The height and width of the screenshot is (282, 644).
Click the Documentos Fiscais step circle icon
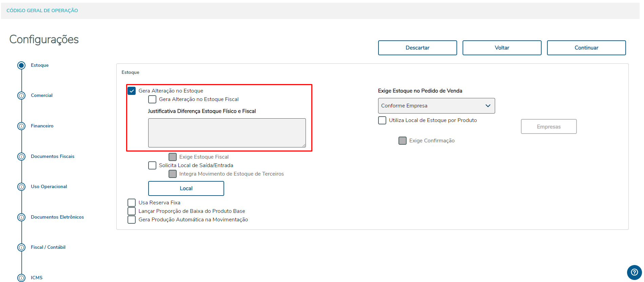[x=21, y=157]
